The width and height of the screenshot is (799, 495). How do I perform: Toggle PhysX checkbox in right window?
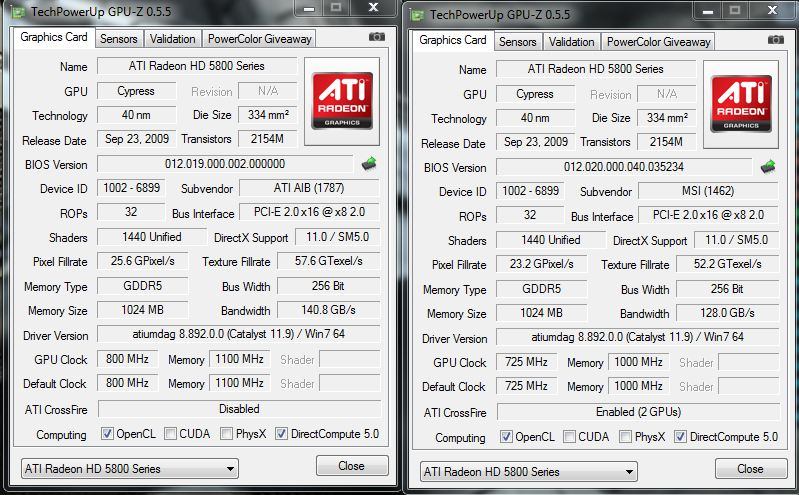625,437
